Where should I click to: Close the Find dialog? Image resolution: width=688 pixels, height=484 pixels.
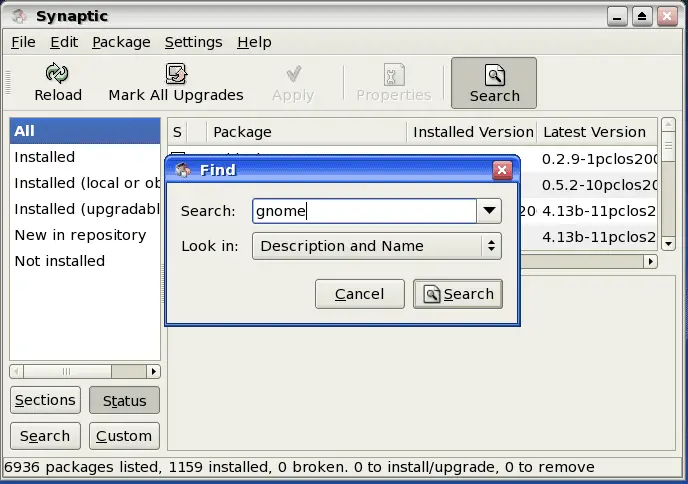[x=502, y=170]
